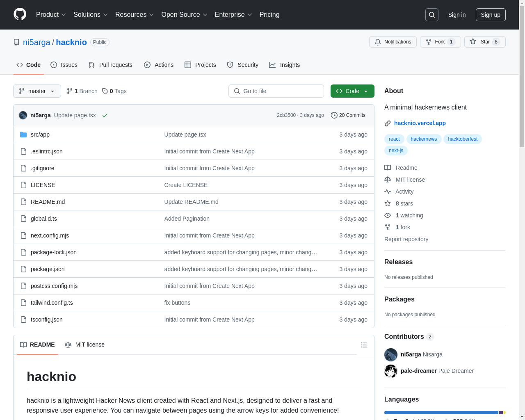
Task: Click the history clock icon by 20 Commits
Action: pos(334,115)
